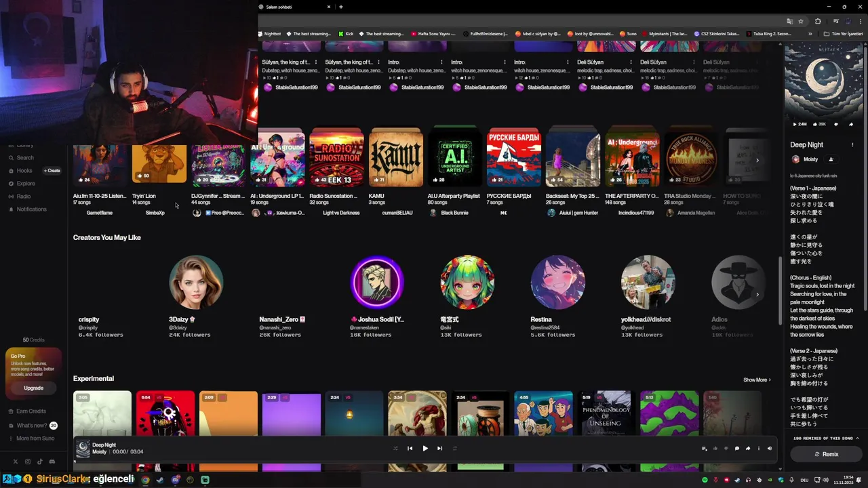Open Suno's TikTok icon
868x488 pixels.
40,462
